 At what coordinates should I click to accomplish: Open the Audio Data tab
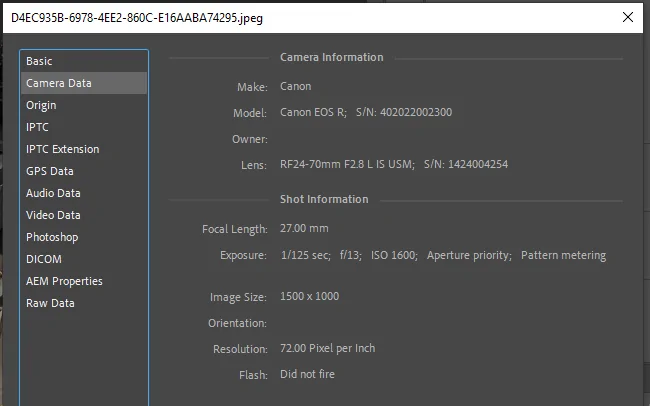(x=53, y=193)
